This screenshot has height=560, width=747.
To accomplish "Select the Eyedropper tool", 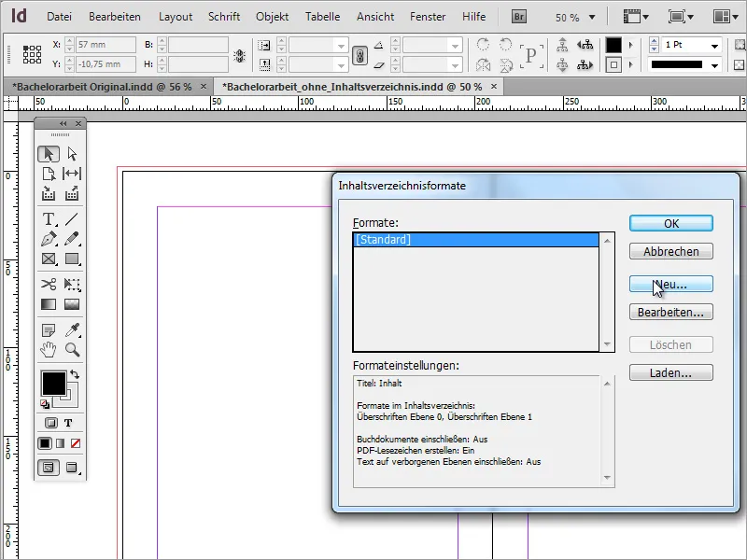I will click(x=72, y=330).
